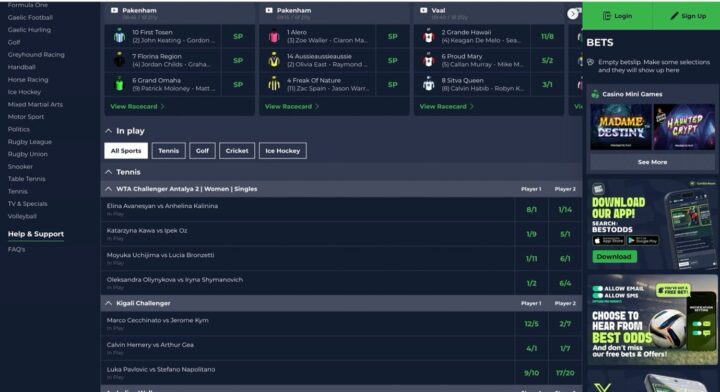The height and width of the screenshot is (392, 720).
Task: Select 5/2 odds for Proud Mary
Action: click(547, 60)
